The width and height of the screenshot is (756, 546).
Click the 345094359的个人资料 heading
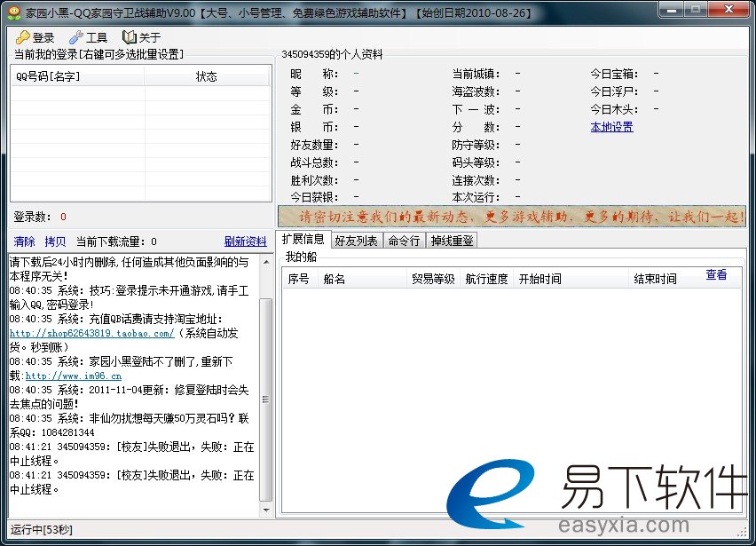point(332,54)
